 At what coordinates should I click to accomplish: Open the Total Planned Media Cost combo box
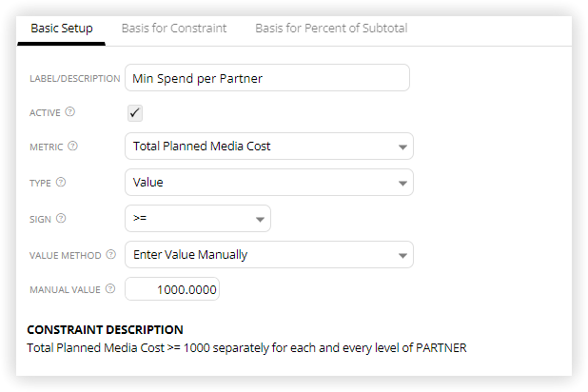269,146
